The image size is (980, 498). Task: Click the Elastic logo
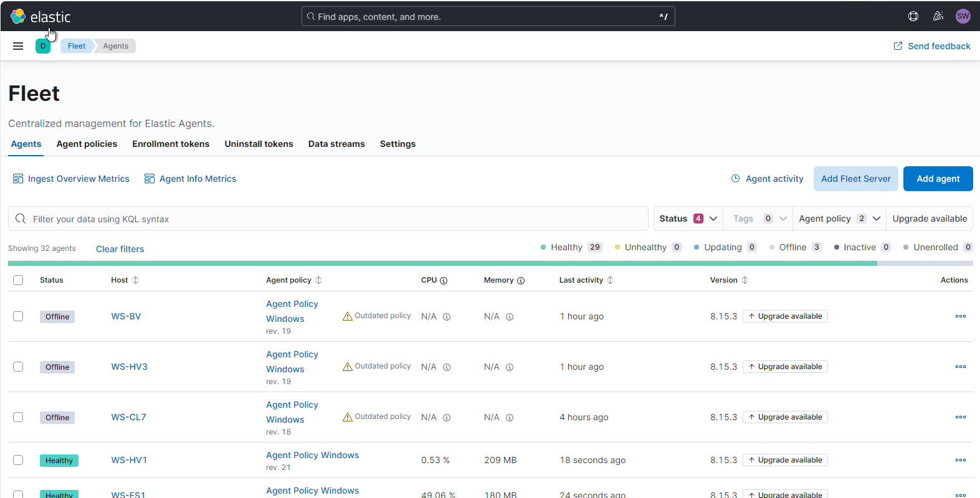click(x=40, y=17)
